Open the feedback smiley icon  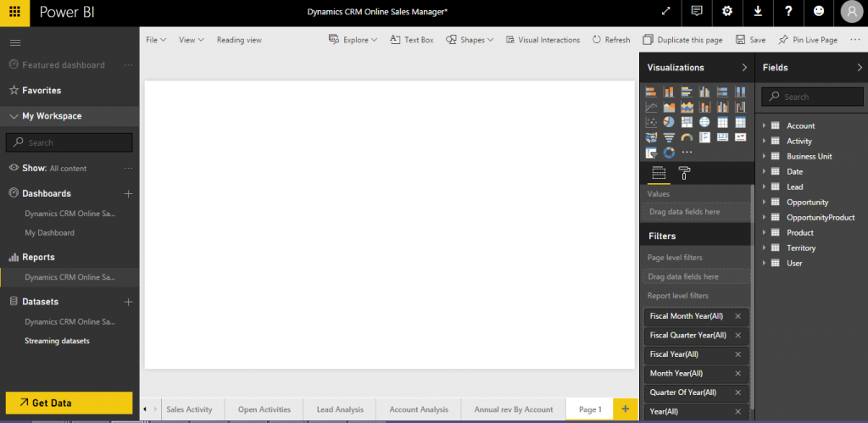pos(819,11)
